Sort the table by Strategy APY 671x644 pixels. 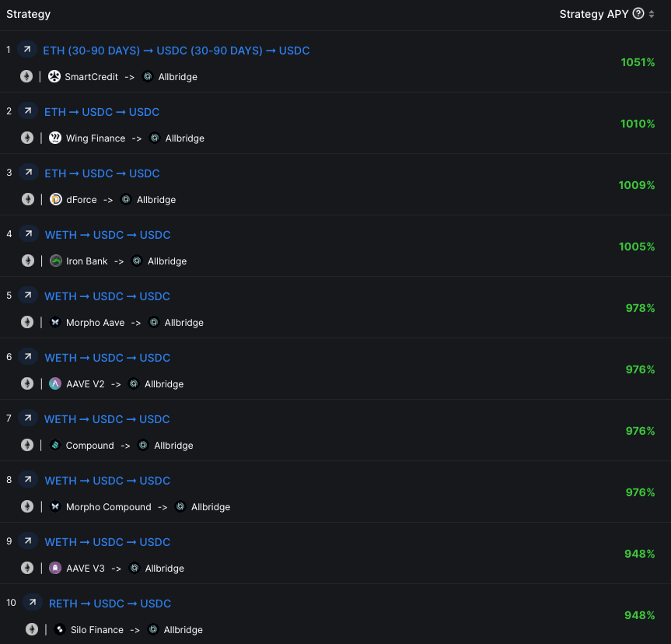652,14
